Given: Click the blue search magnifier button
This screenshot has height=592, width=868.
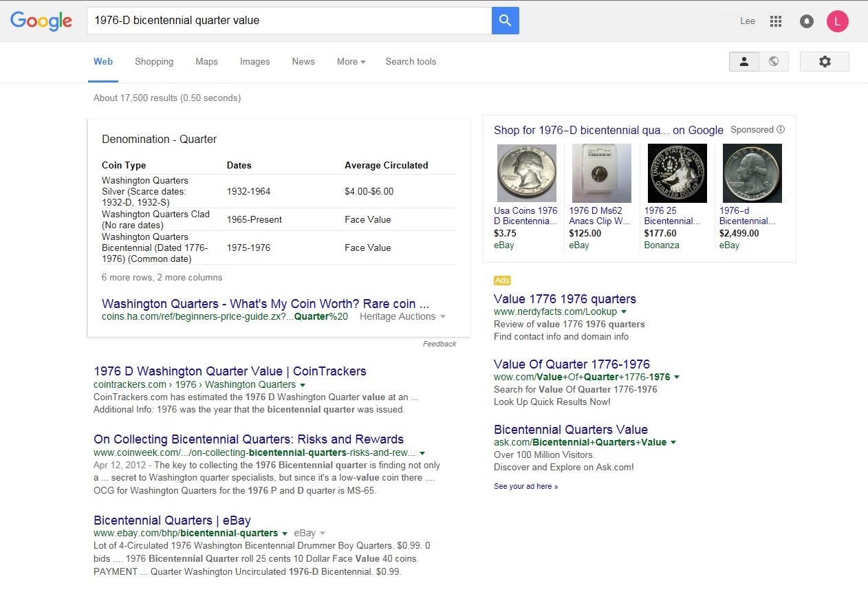Looking at the screenshot, I should pyautogui.click(x=505, y=21).
